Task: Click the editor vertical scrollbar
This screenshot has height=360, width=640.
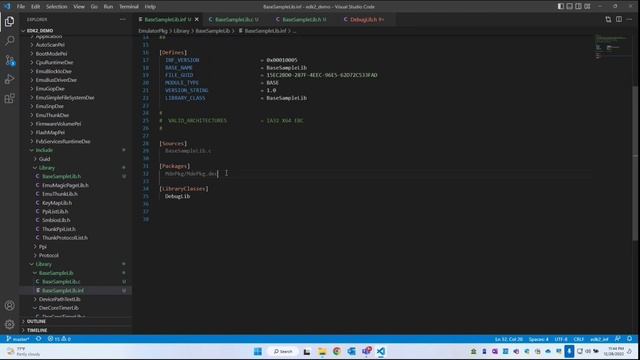Action: point(635,163)
